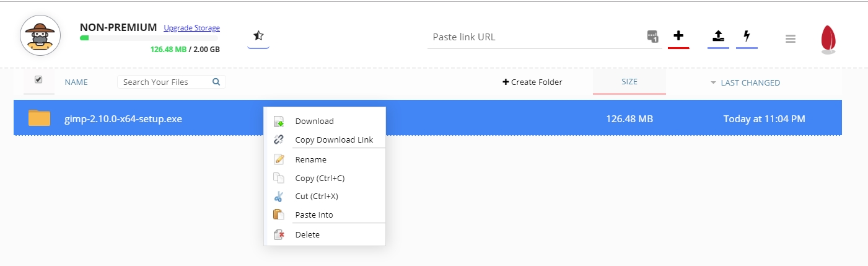Open the hamburger menu icon
Screen dimensions: 868x266
[x=790, y=38]
